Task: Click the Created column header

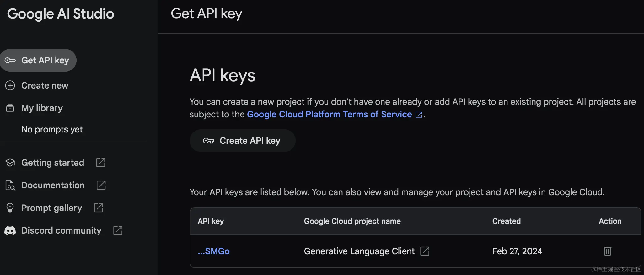Action: click(507, 221)
